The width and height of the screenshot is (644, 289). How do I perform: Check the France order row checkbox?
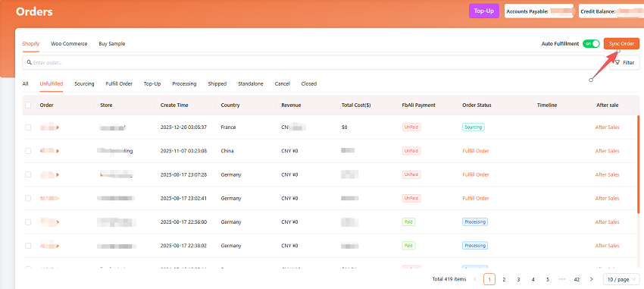coord(28,127)
